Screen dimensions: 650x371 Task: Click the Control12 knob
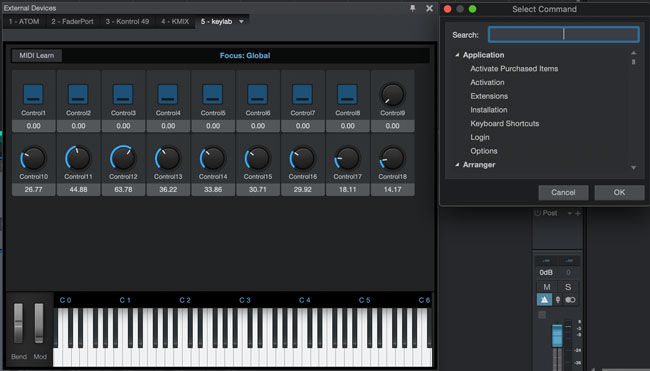pyautogui.click(x=123, y=158)
